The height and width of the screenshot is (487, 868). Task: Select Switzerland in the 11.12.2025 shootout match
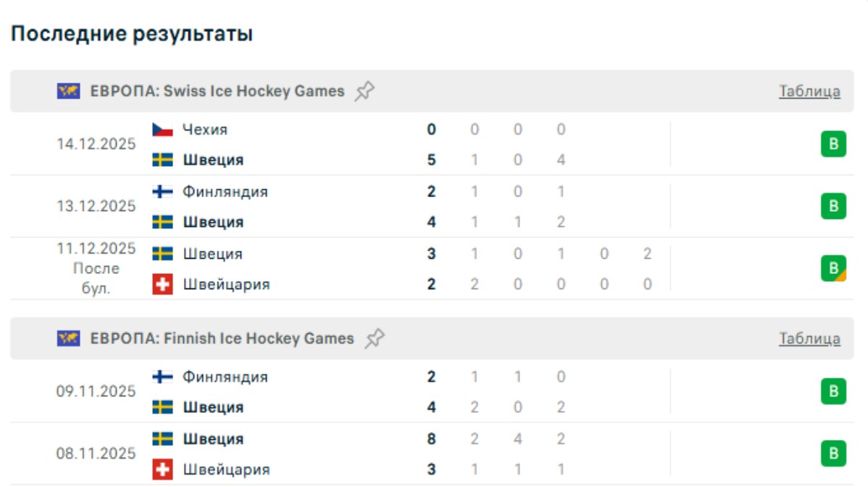(225, 284)
